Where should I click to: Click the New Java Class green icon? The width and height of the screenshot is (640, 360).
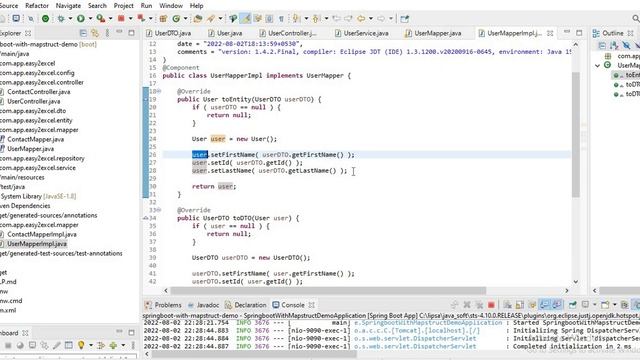point(176,18)
